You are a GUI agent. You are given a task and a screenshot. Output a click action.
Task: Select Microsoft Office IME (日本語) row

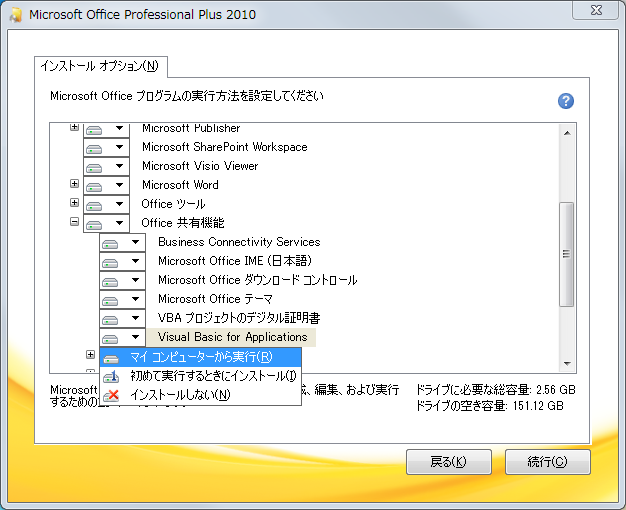point(235,261)
